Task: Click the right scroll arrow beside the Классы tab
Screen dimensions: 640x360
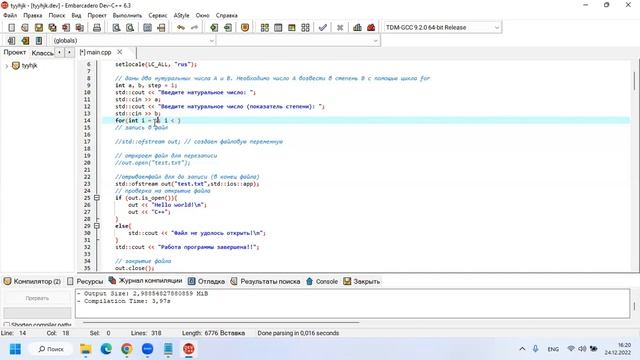Action: click(x=69, y=52)
